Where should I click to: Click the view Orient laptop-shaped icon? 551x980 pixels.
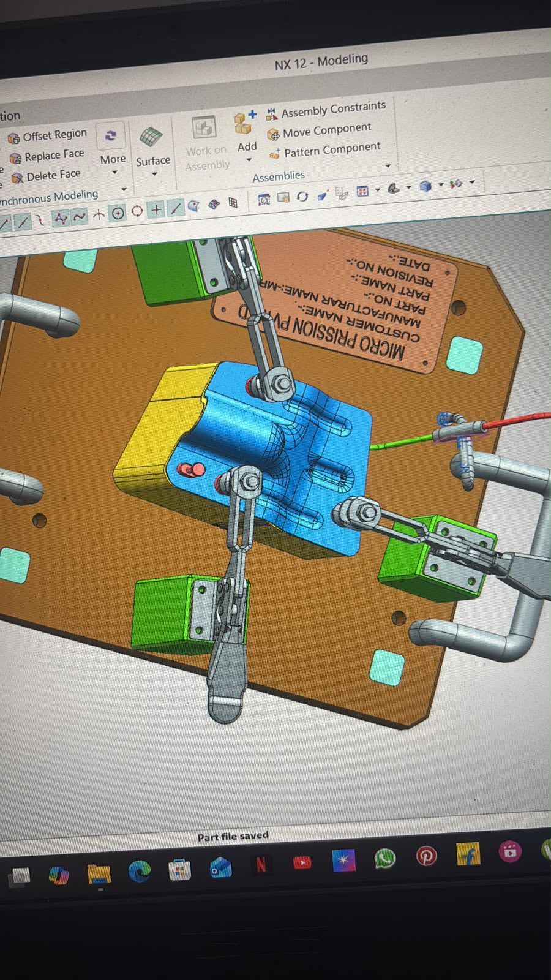click(393, 188)
